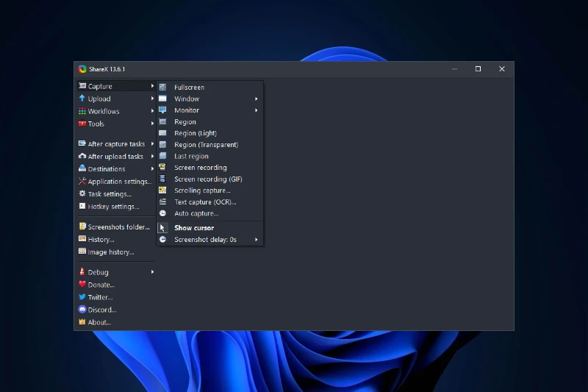
Task: Open the Donate... link
Action: tap(115, 285)
